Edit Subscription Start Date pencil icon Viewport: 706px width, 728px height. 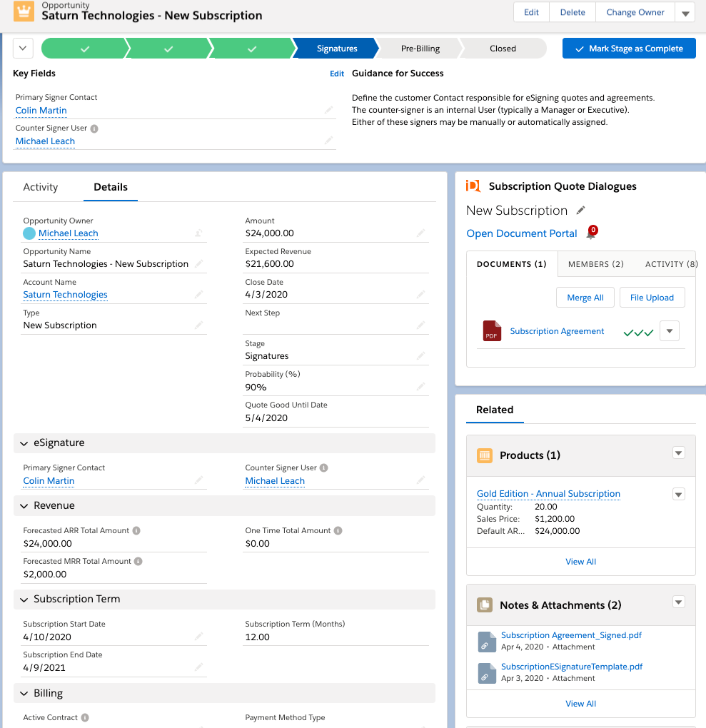coord(198,637)
